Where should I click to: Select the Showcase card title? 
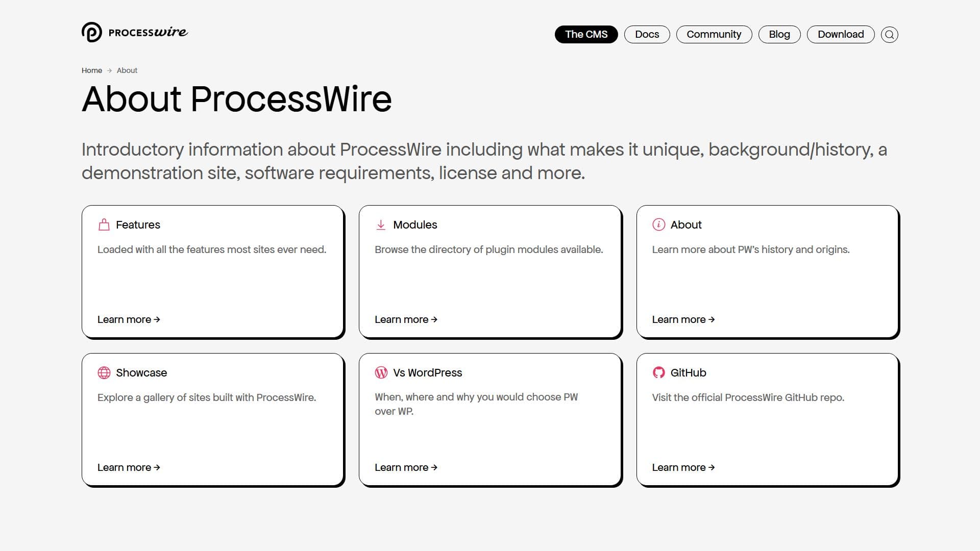141,373
